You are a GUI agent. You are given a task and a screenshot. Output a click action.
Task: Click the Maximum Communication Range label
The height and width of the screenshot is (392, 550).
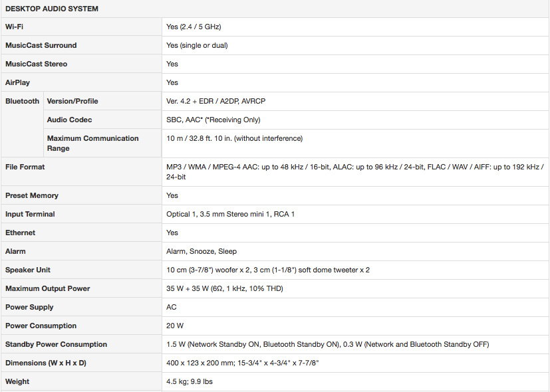92,143
